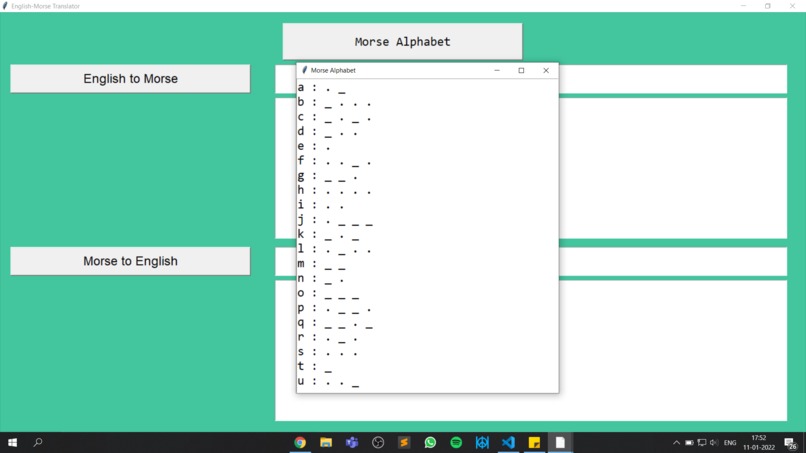Open network settings tray icon
This screenshot has width=806, height=453.
pyautogui.click(x=702, y=442)
